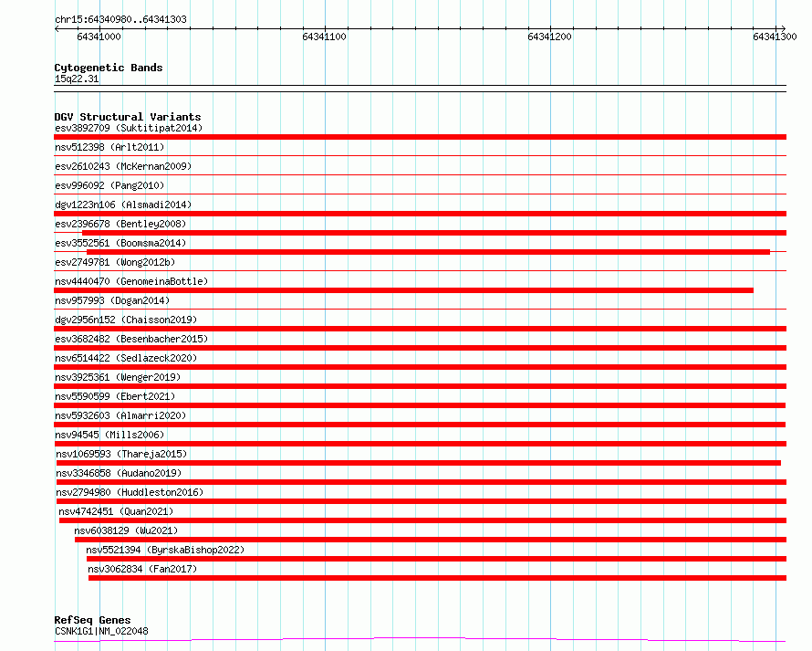Click nsv2794980 (Huddleston2016) label

[x=130, y=492]
